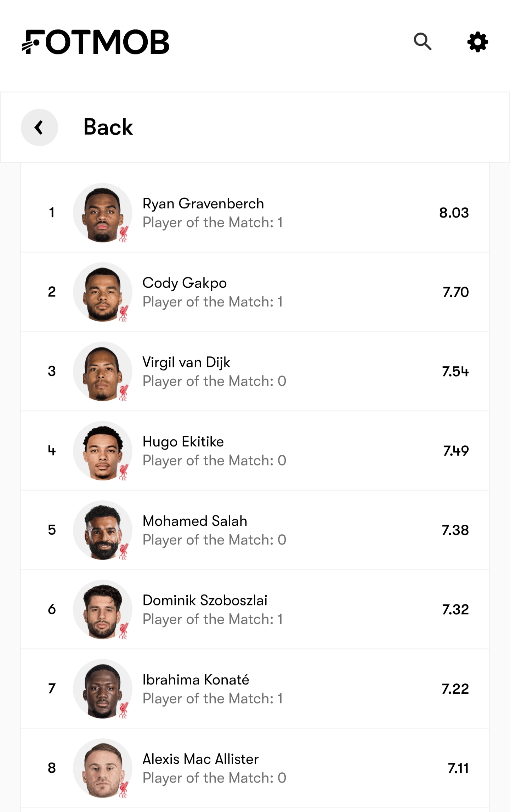Click the Mohamed Salah name text
The height and width of the screenshot is (812, 510).
194,521
